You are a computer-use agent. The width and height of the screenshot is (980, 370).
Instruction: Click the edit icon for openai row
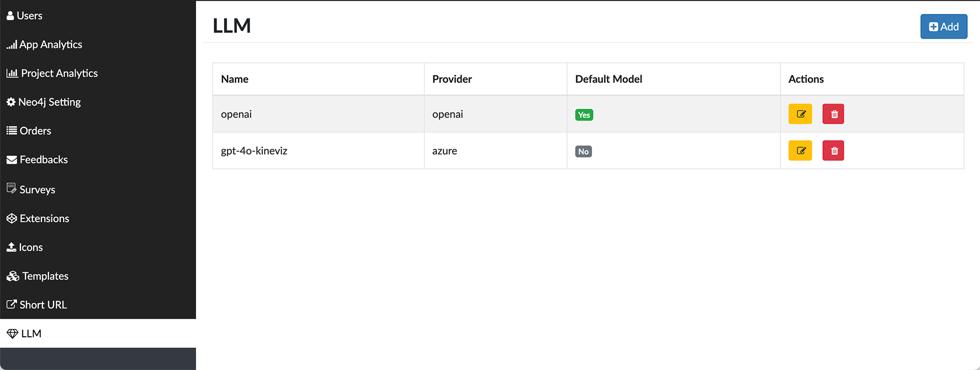coord(800,114)
